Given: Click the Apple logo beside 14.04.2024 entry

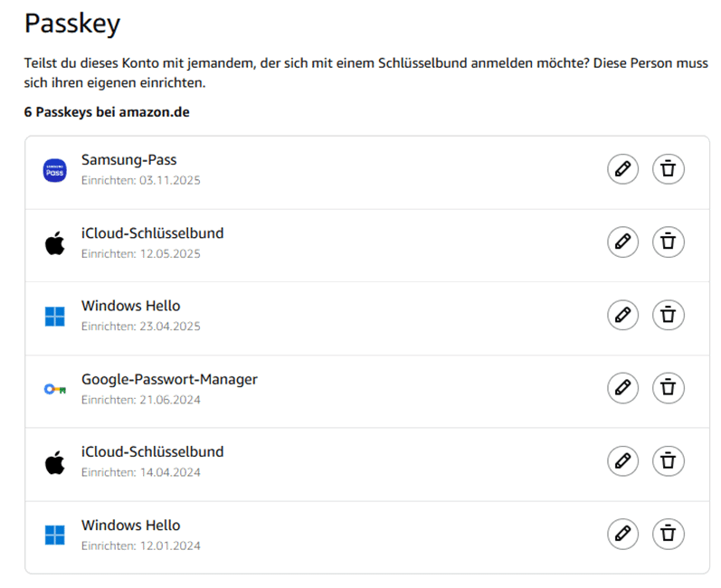Looking at the screenshot, I should pos(54,462).
